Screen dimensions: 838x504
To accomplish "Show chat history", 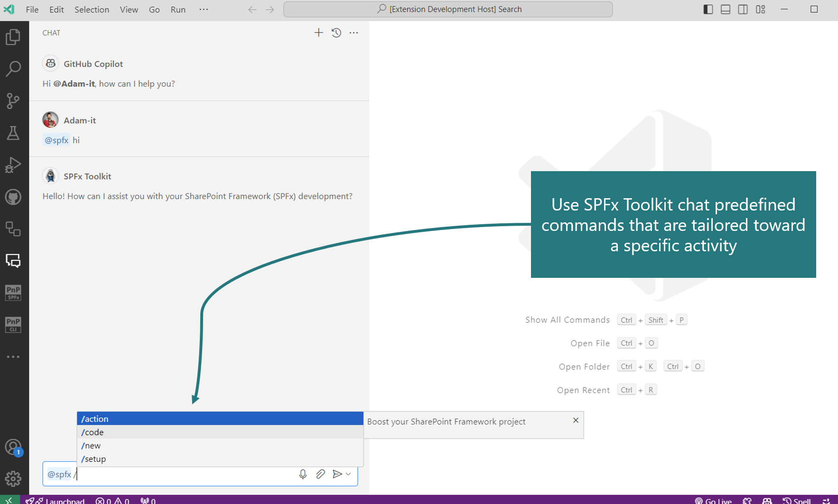I will (336, 33).
